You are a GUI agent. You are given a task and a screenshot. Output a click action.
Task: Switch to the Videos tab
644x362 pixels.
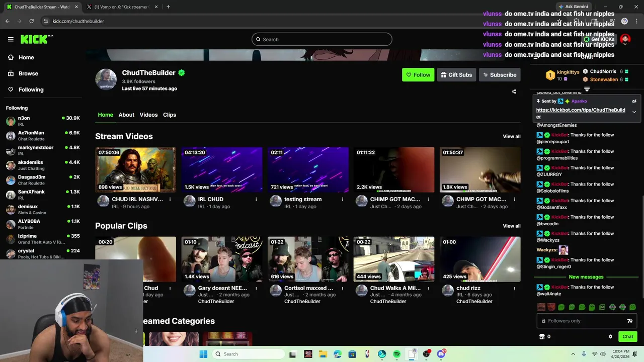click(148, 115)
